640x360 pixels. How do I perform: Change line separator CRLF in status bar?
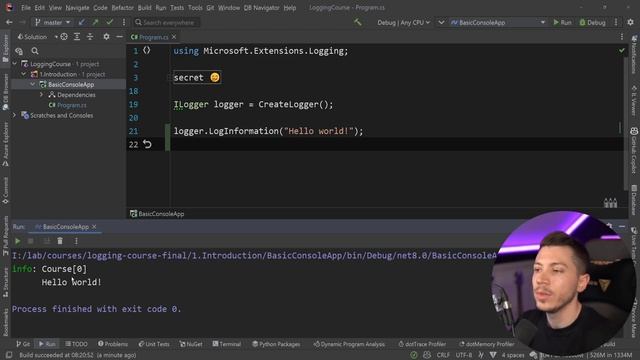443,355
